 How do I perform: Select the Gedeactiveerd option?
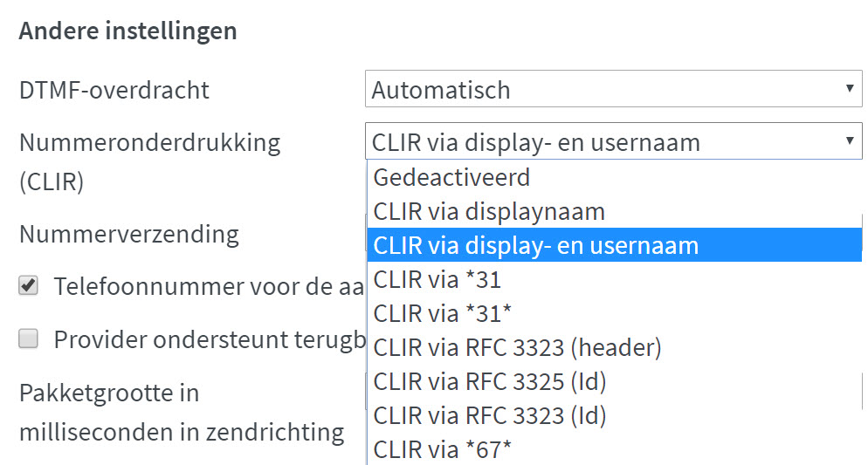[451, 178]
